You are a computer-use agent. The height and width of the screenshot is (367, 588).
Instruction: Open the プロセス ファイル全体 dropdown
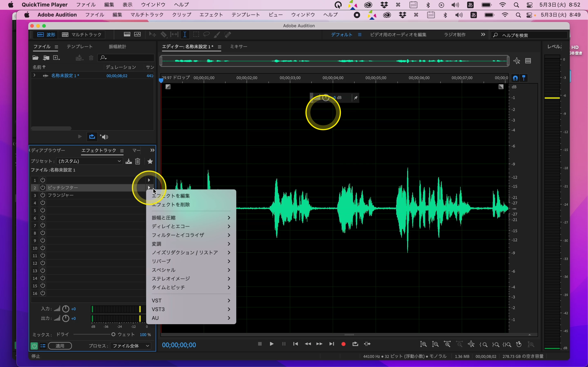pyautogui.click(x=131, y=346)
